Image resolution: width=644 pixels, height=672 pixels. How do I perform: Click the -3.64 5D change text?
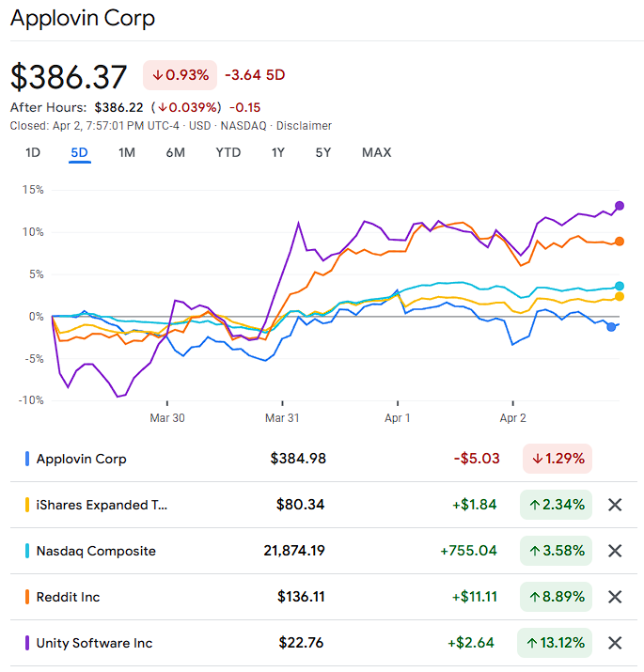tap(255, 75)
